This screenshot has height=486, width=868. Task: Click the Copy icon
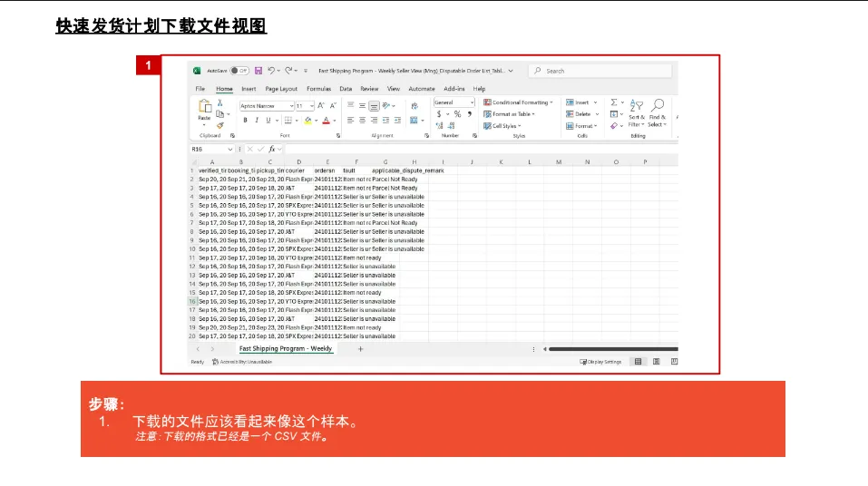[220, 114]
